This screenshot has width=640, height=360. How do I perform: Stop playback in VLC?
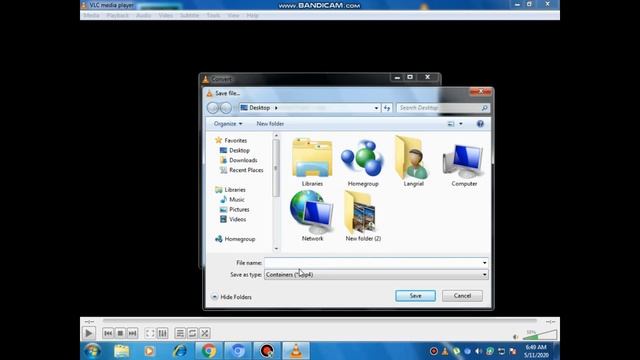point(120,333)
